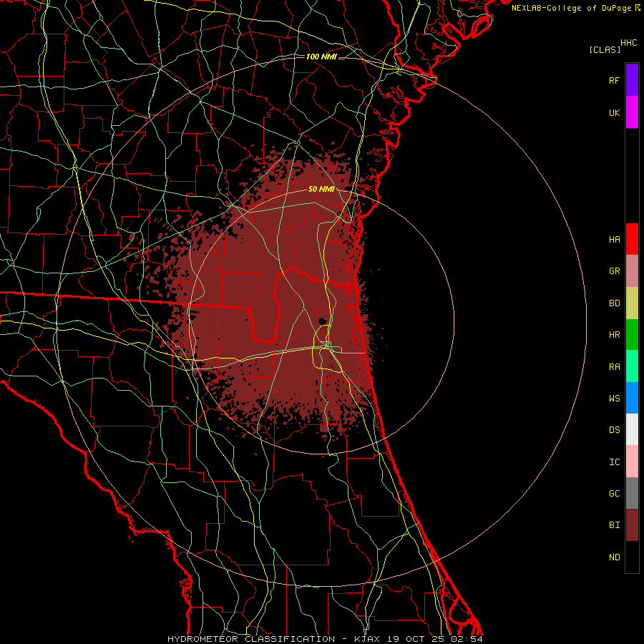Click the [CLAS] units label
The image size is (644, 644).
(x=605, y=49)
